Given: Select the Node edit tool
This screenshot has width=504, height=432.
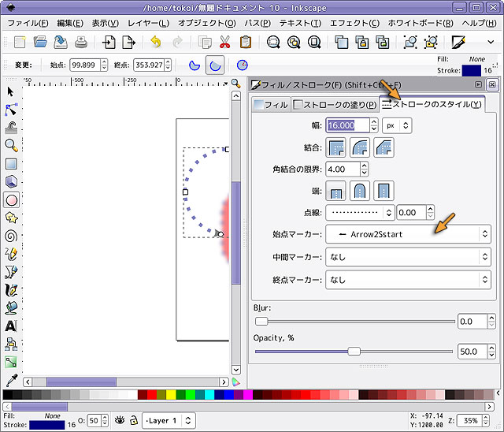Looking at the screenshot, I should click(x=11, y=110).
